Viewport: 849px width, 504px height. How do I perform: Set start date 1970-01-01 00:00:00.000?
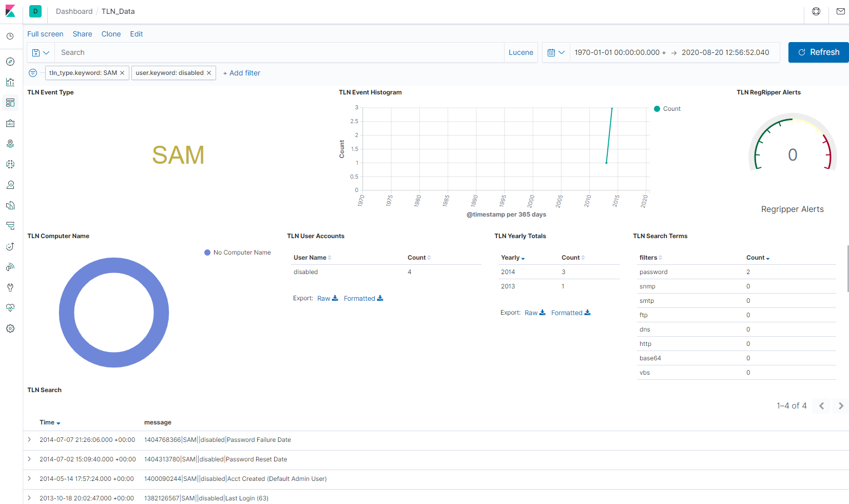coord(620,52)
